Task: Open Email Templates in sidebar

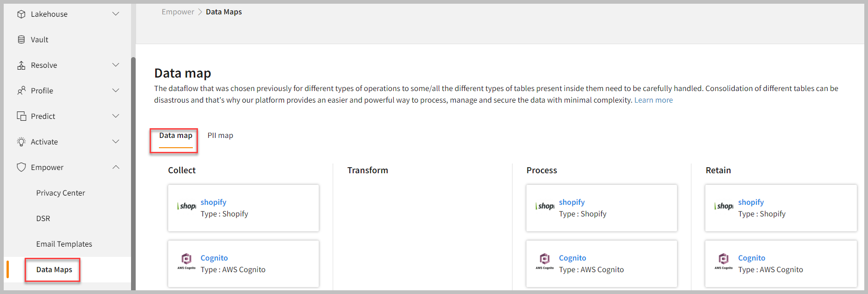Action: [64, 244]
